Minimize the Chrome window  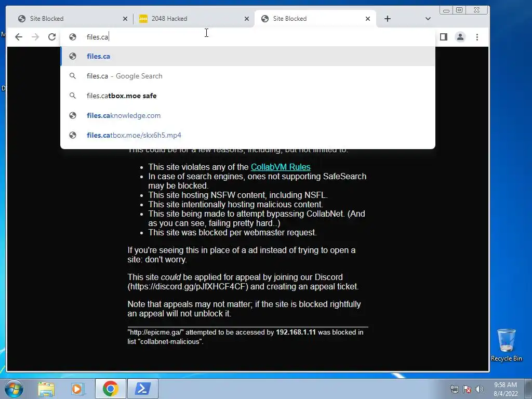click(x=446, y=10)
